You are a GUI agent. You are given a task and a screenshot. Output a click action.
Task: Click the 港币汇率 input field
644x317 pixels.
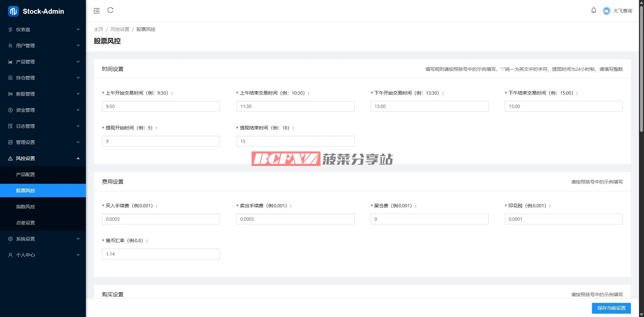161,254
